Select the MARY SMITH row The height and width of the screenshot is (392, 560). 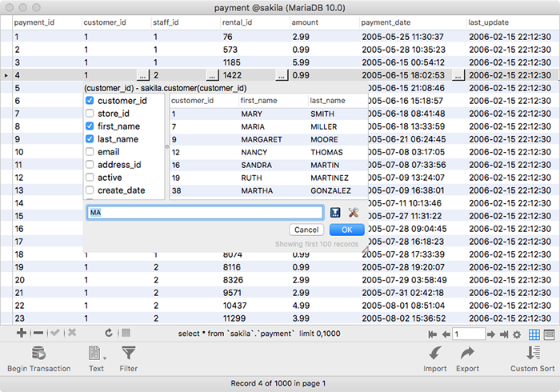(269, 114)
